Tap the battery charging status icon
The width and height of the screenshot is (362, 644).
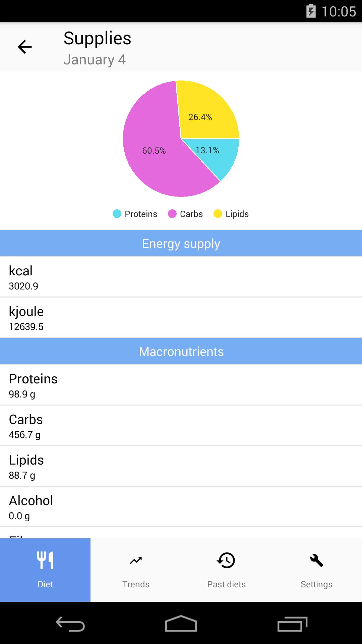pyautogui.click(x=311, y=11)
